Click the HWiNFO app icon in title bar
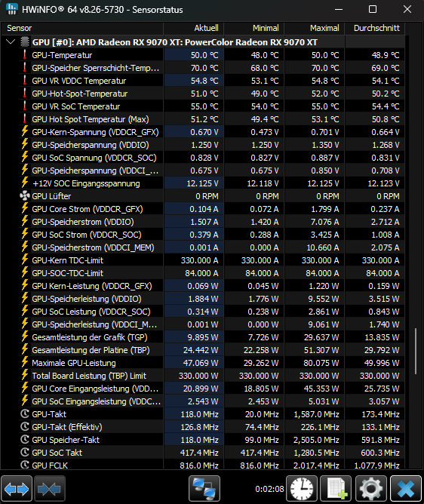 click(x=12, y=9)
